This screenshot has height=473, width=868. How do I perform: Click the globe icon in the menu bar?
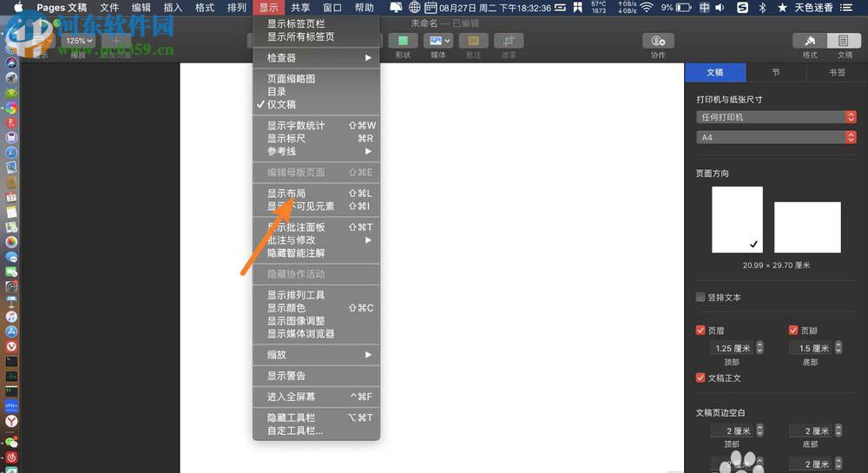click(414, 7)
